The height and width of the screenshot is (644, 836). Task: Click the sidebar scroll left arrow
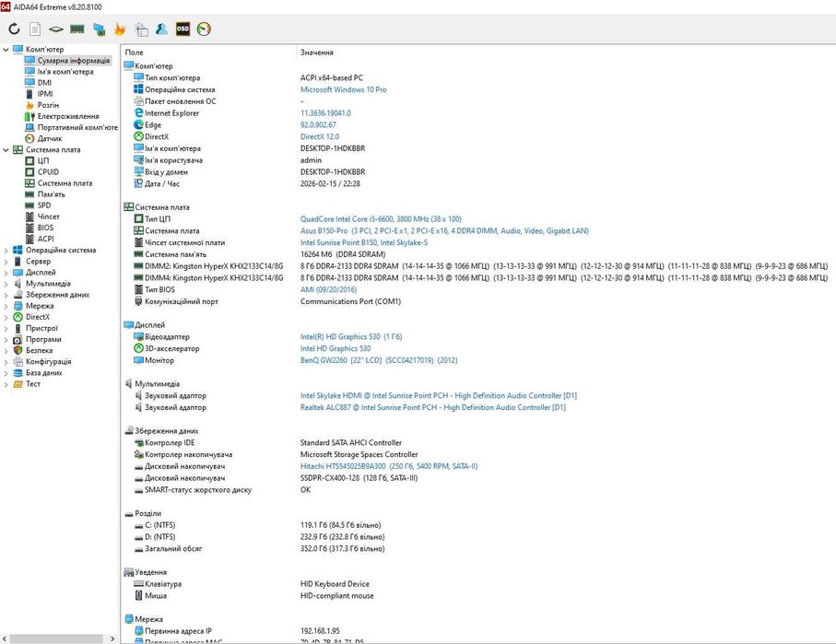coord(5,638)
